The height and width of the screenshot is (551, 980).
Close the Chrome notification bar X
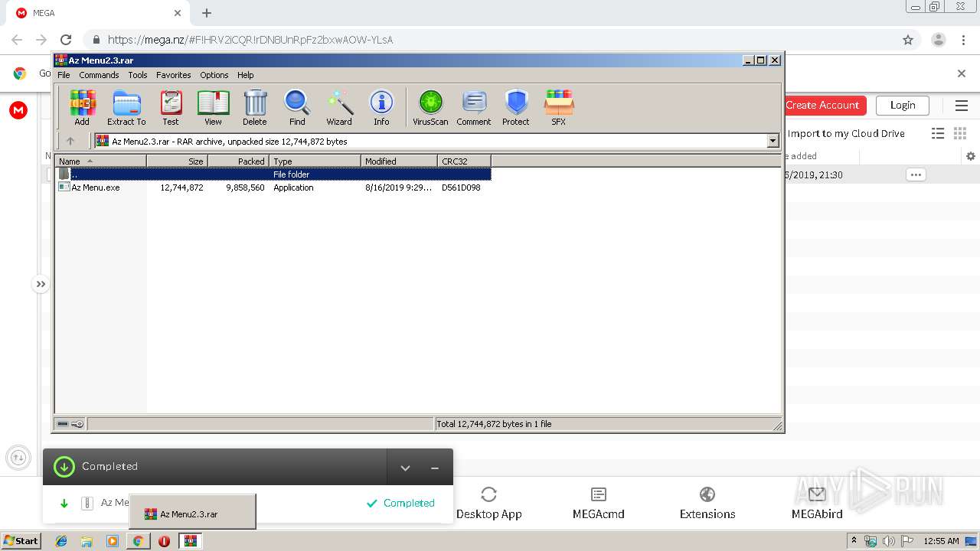point(962,73)
